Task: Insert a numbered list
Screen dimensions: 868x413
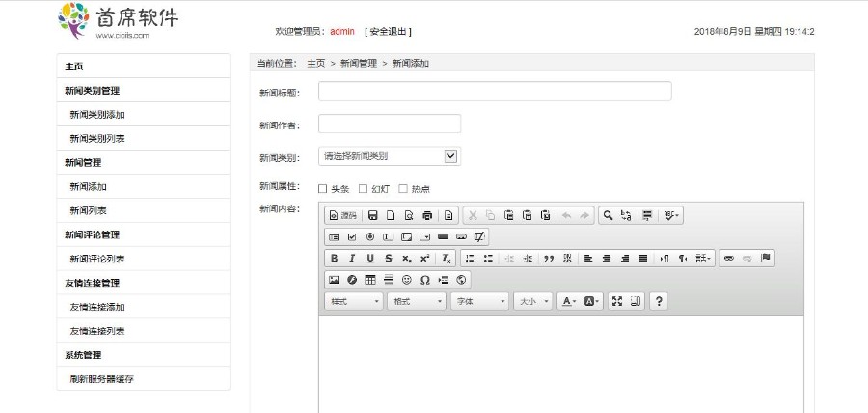Action: [x=470, y=258]
